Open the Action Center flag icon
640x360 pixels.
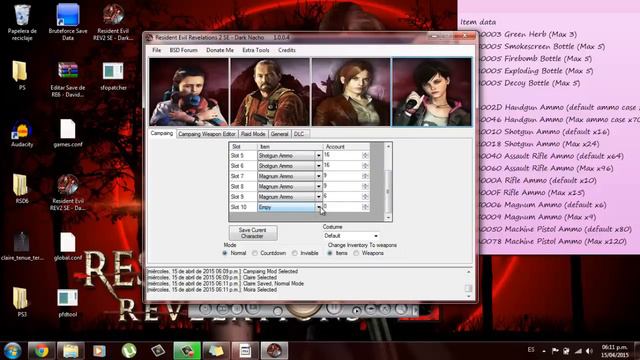click(555, 351)
